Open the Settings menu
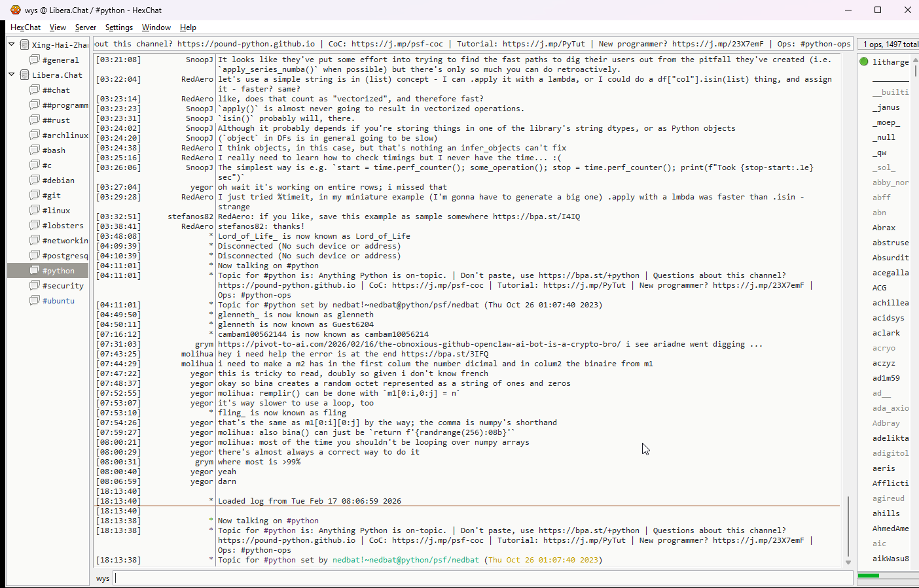The height and width of the screenshot is (588, 919). (119, 27)
